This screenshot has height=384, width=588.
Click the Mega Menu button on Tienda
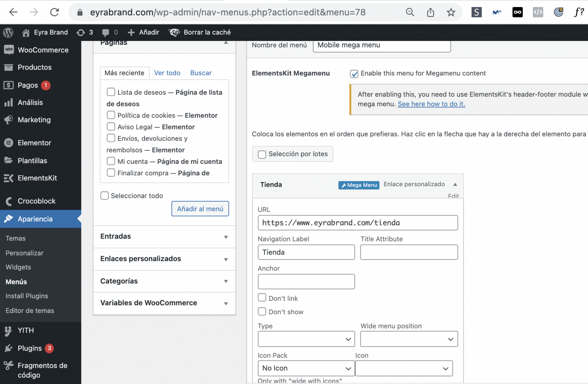(359, 185)
